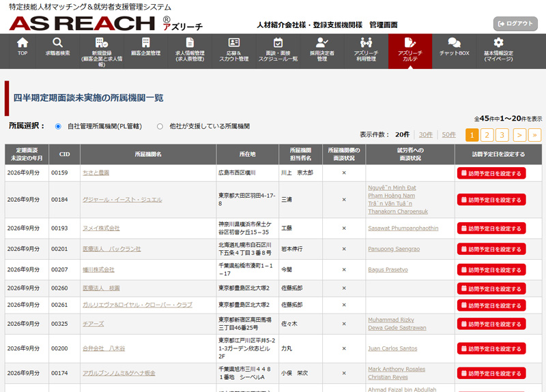Open ちさと農園 organization link
546x392 pixels.
(96, 172)
